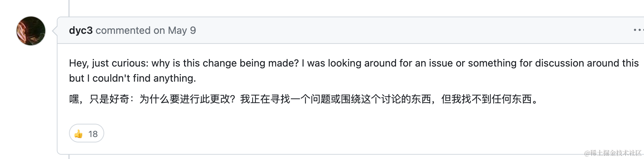Click the reaction count 18

pos(93,134)
